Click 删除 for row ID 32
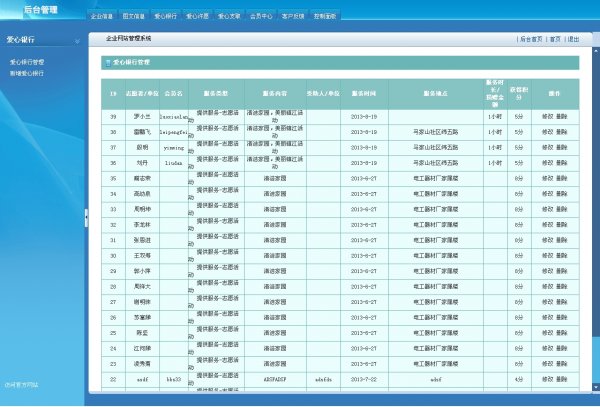This screenshot has width=600, height=407. coord(561,225)
